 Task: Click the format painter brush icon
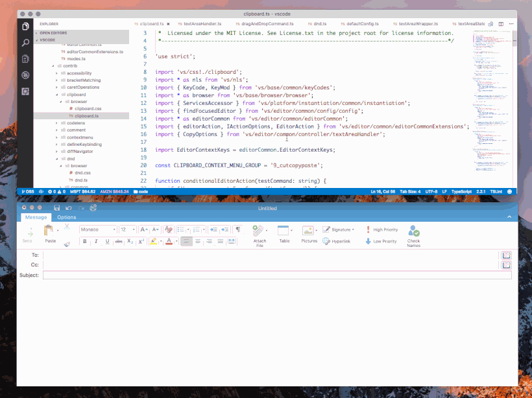(x=67, y=244)
